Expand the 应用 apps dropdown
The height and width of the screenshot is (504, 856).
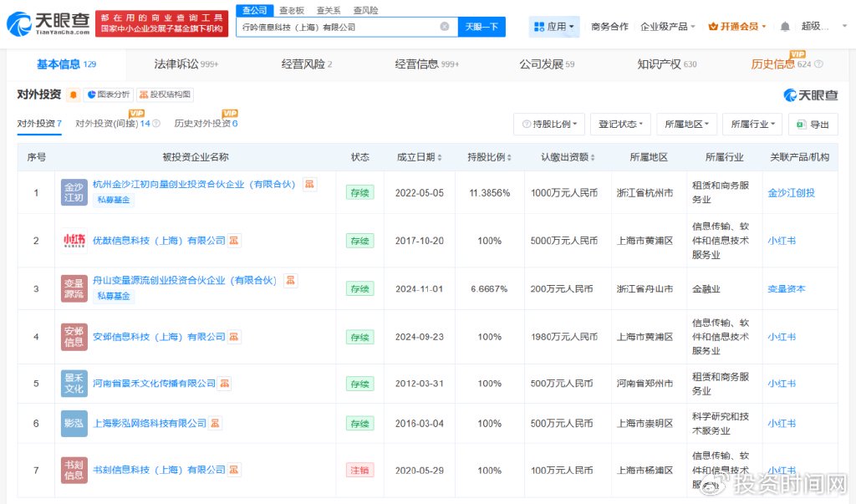554,27
